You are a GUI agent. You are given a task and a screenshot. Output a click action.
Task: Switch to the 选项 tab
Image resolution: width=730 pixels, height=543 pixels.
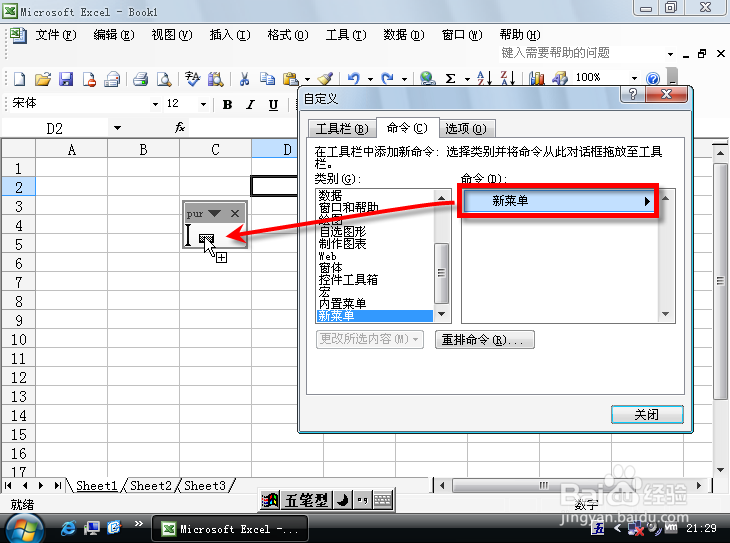(x=466, y=129)
